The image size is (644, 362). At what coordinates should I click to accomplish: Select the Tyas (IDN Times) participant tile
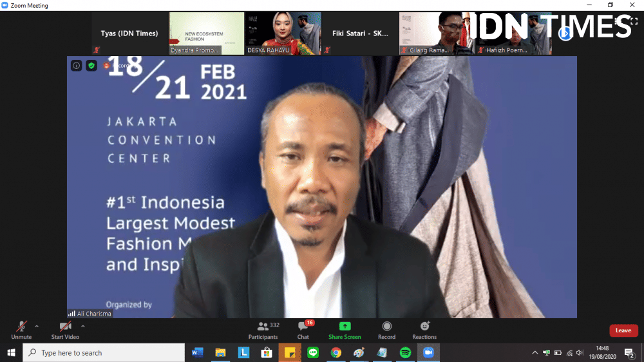[129, 33]
